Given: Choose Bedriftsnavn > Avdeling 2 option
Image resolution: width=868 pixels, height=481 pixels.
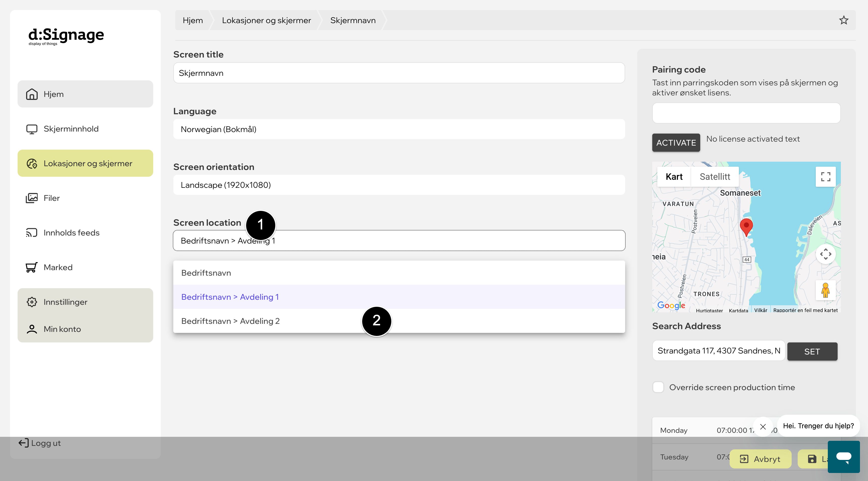Looking at the screenshot, I should point(399,321).
